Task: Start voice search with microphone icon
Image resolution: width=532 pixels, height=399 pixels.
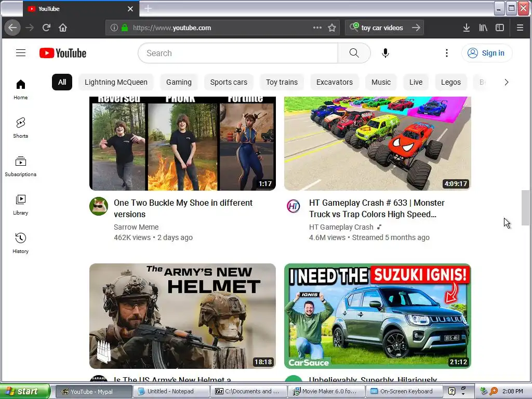Action: [385, 53]
